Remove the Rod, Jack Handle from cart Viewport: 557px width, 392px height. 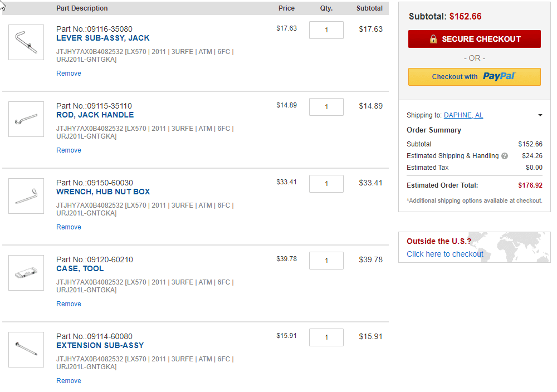[x=69, y=150]
